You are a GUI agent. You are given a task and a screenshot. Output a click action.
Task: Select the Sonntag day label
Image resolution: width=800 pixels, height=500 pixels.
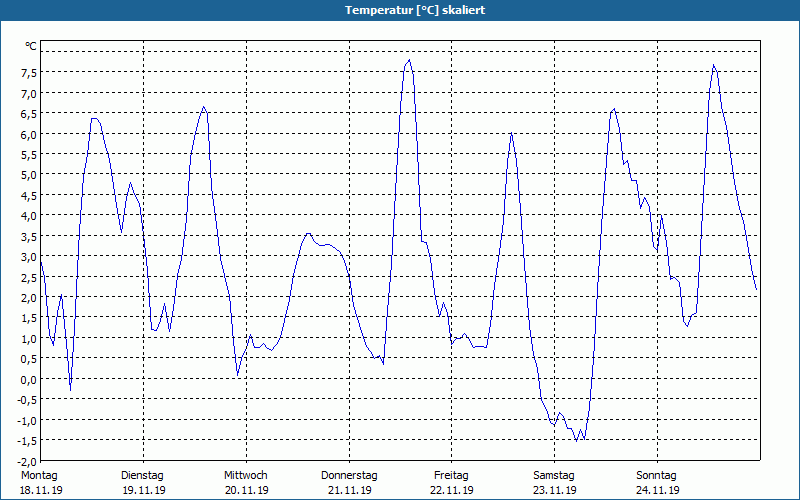click(x=657, y=476)
